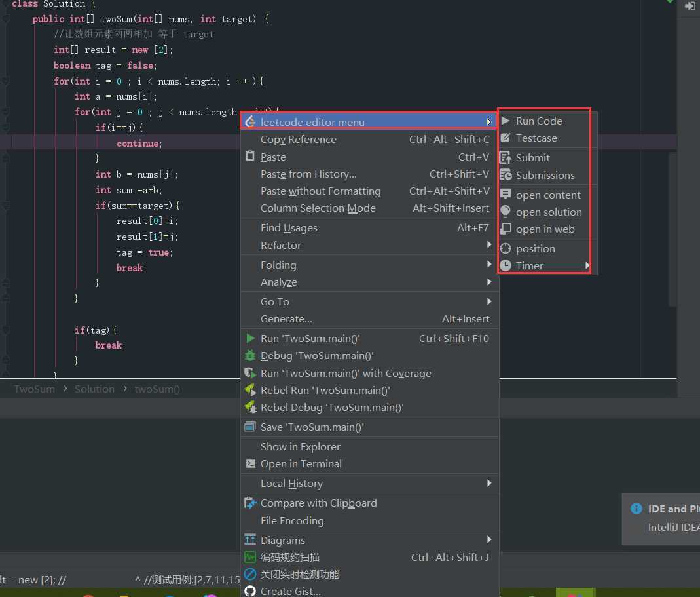The width and height of the screenshot is (700, 597).
Task: Click the open in web icon
Action: tap(506, 229)
